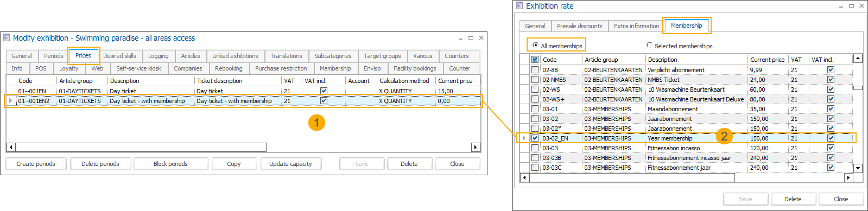The height and width of the screenshot is (211, 868).
Task: Click left scroll arrow in Exhibition rate list
Action: (524, 177)
